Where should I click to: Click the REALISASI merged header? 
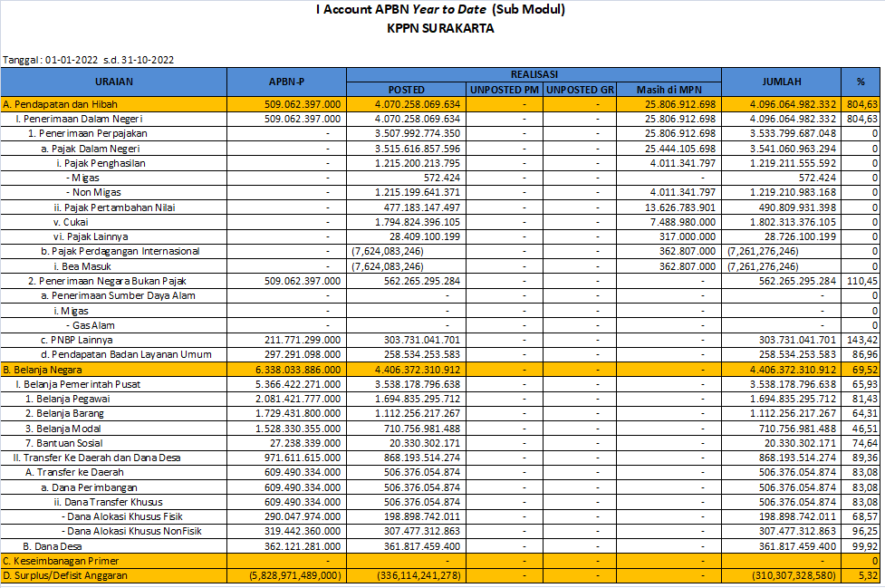[534, 74]
